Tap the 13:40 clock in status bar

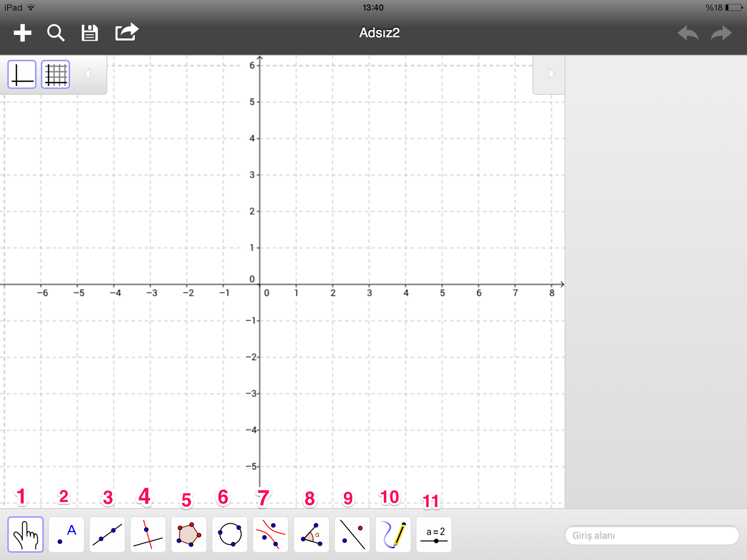[x=373, y=7]
